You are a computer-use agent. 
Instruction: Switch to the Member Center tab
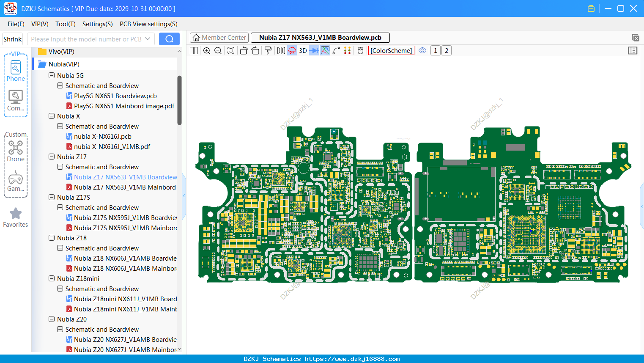click(x=219, y=38)
